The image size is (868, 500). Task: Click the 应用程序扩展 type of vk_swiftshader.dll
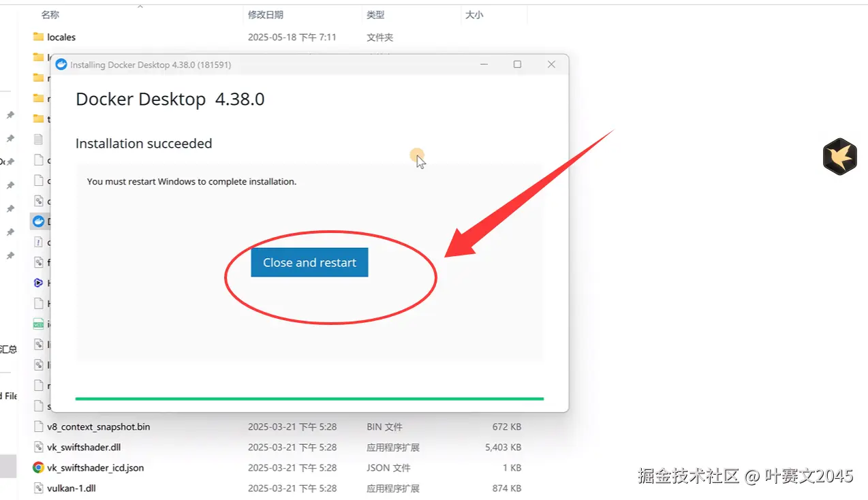(x=393, y=447)
